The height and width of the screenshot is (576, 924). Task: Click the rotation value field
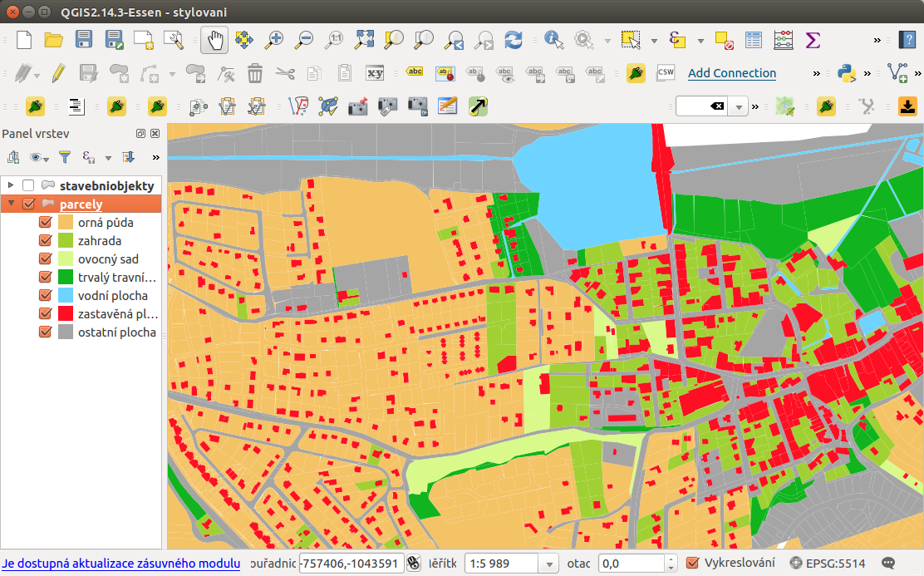click(632, 564)
